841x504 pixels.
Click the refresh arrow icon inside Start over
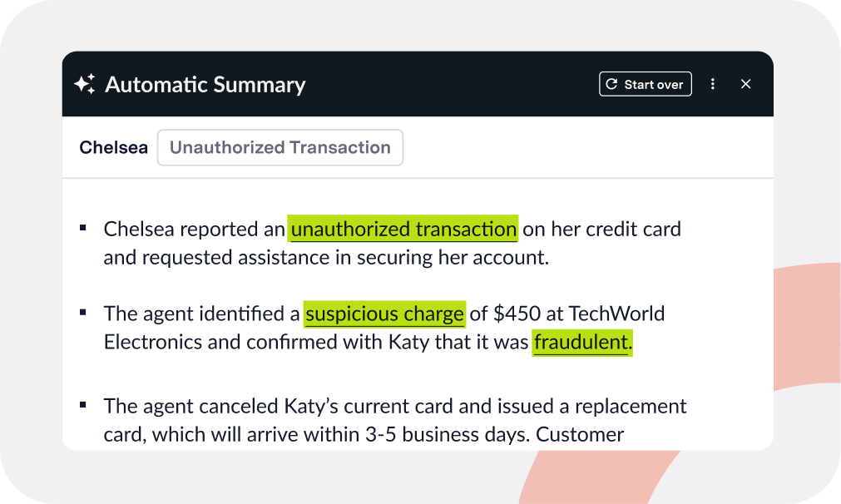tap(612, 83)
